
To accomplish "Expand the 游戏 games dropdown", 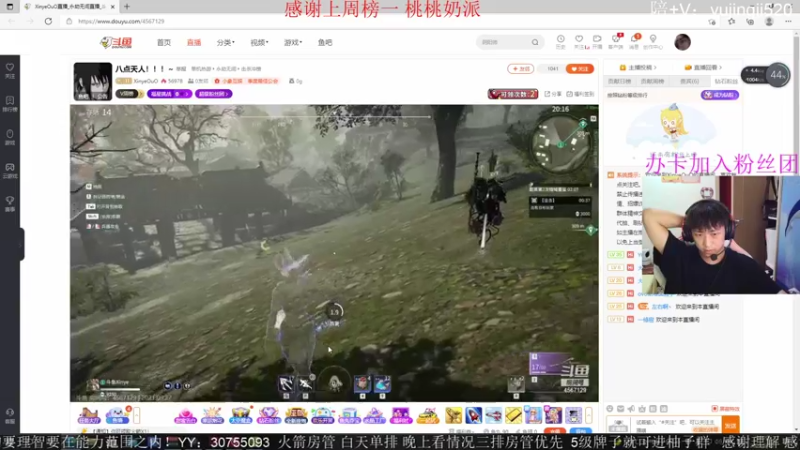I will tap(293, 42).
